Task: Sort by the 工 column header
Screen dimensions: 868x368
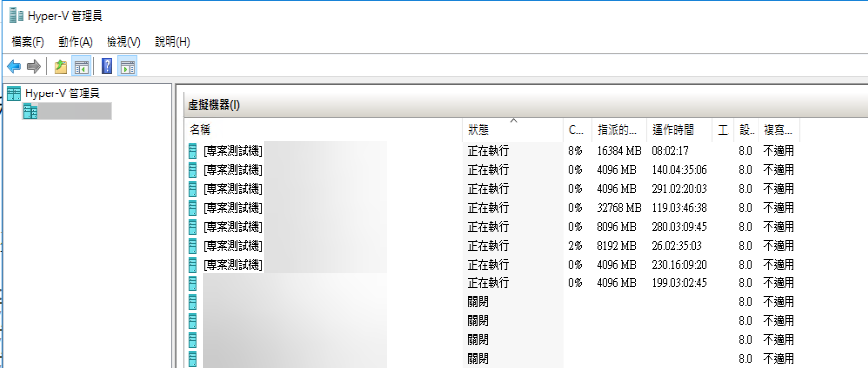Action: (x=723, y=130)
